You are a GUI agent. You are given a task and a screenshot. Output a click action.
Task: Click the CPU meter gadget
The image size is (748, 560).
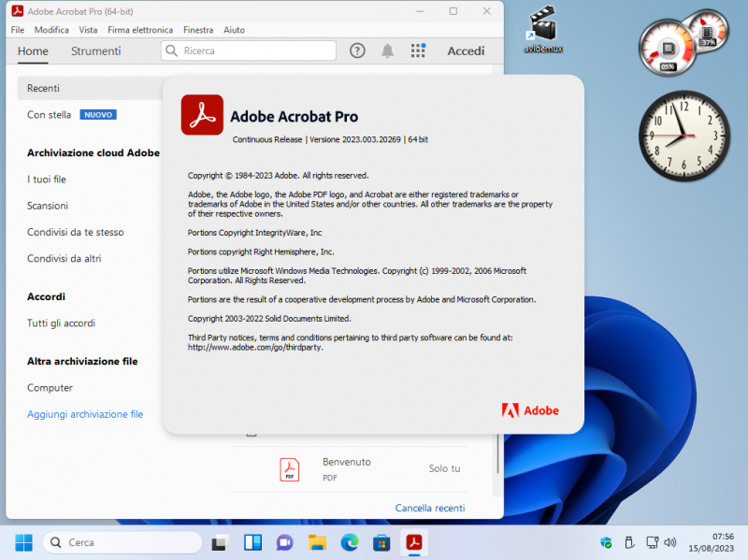[x=668, y=48]
